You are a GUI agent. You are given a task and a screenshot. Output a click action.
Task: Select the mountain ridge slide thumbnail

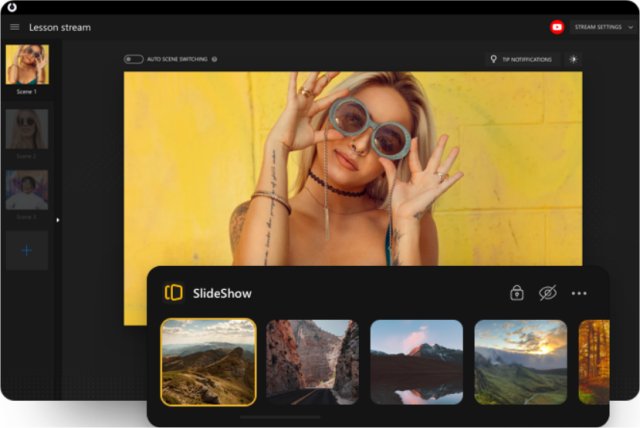tap(209, 362)
